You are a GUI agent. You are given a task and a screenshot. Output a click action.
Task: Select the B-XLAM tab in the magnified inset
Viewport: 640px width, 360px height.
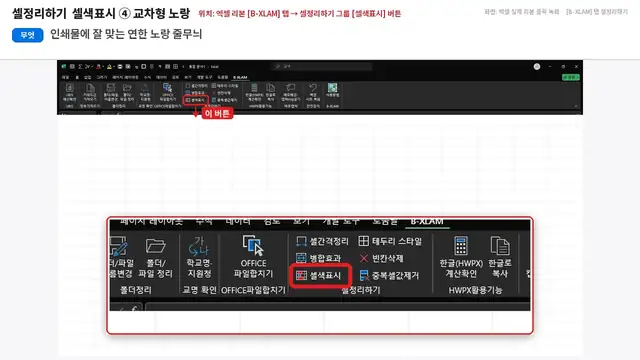(x=427, y=222)
